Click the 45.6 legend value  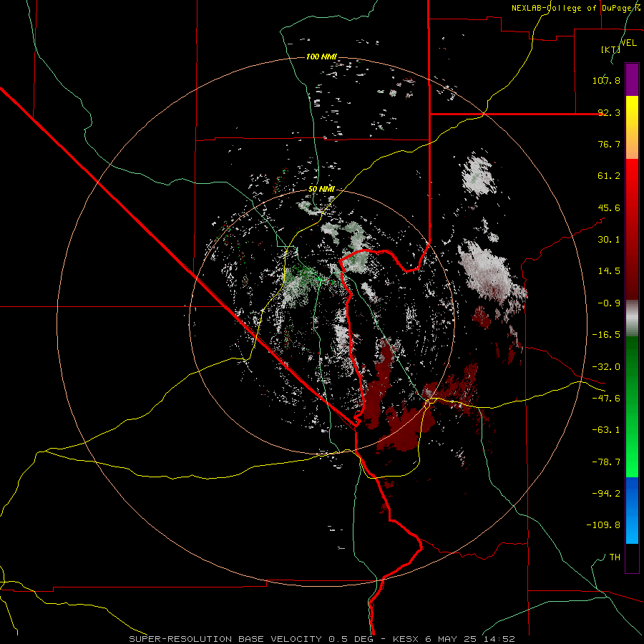[x=609, y=208]
